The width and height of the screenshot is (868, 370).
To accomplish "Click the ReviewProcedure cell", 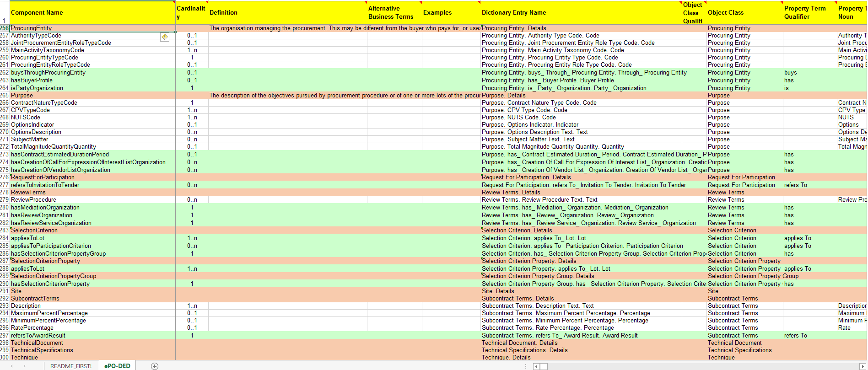I will click(92, 200).
